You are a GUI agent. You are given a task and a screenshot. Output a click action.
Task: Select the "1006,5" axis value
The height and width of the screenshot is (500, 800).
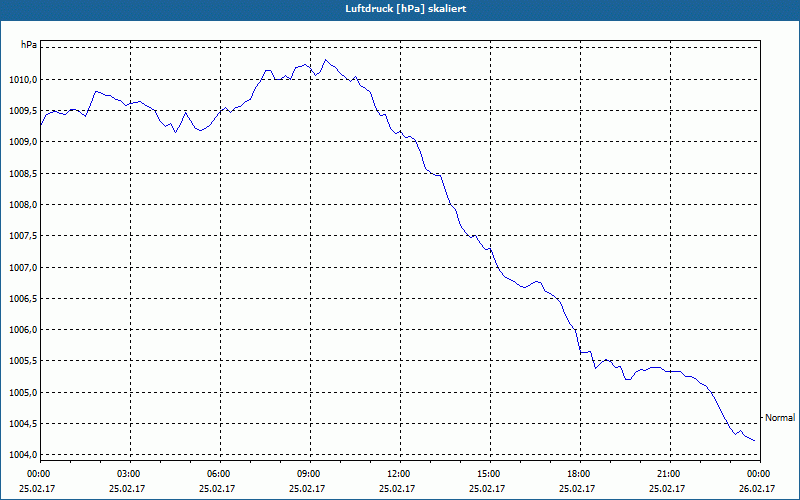(22, 298)
